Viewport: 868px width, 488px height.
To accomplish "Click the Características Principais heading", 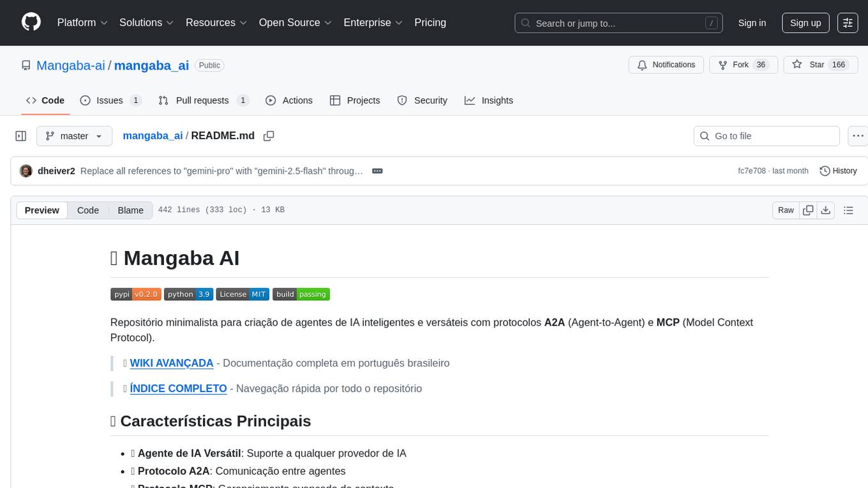I will (211, 421).
